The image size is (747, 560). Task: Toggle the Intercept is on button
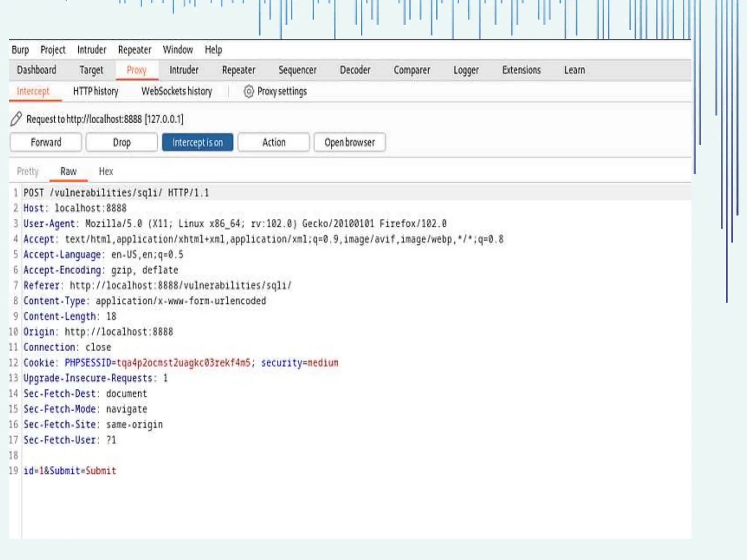tap(197, 142)
